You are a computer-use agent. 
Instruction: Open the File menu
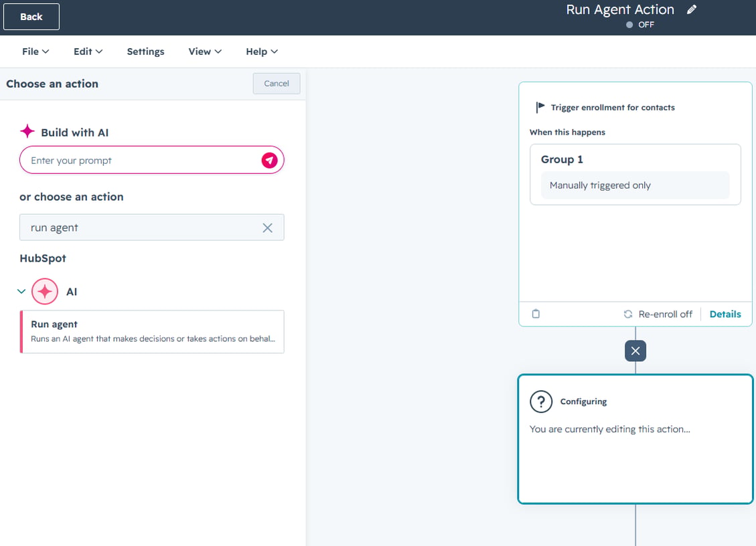tap(35, 52)
